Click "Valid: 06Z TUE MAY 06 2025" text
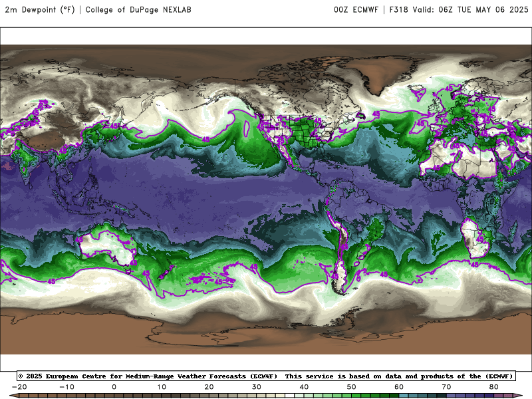Image resolution: width=532 pixels, height=399 pixels. coord(471,9)
